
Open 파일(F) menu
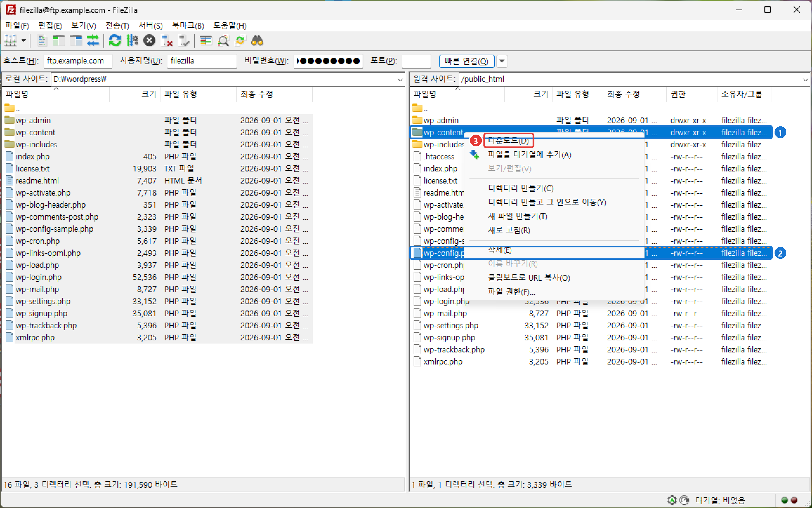(x=17, y=25)
